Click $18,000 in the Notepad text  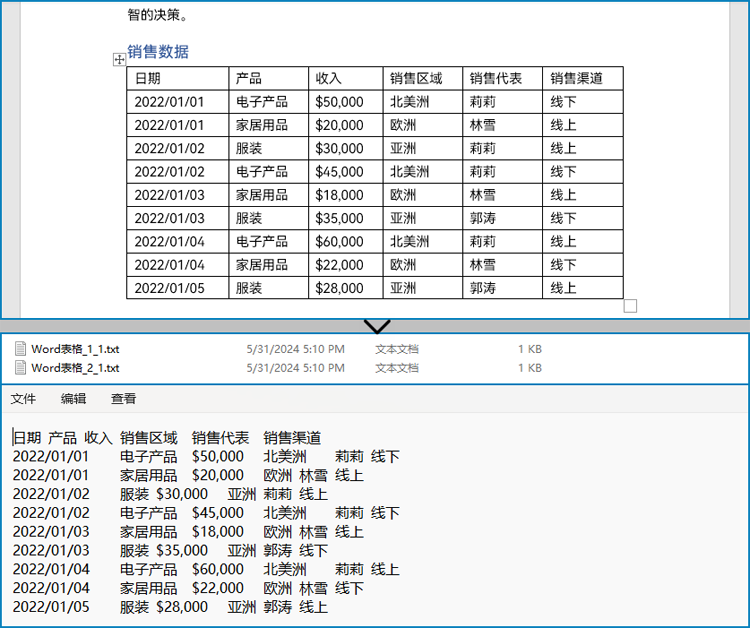pyautogui.click(x=218, y=531)
